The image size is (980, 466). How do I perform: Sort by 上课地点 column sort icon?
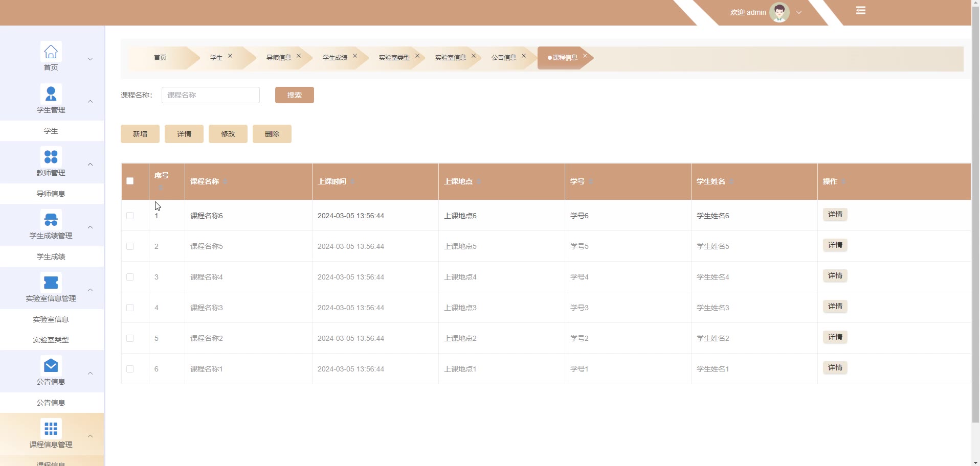click(x=479, y=182)
